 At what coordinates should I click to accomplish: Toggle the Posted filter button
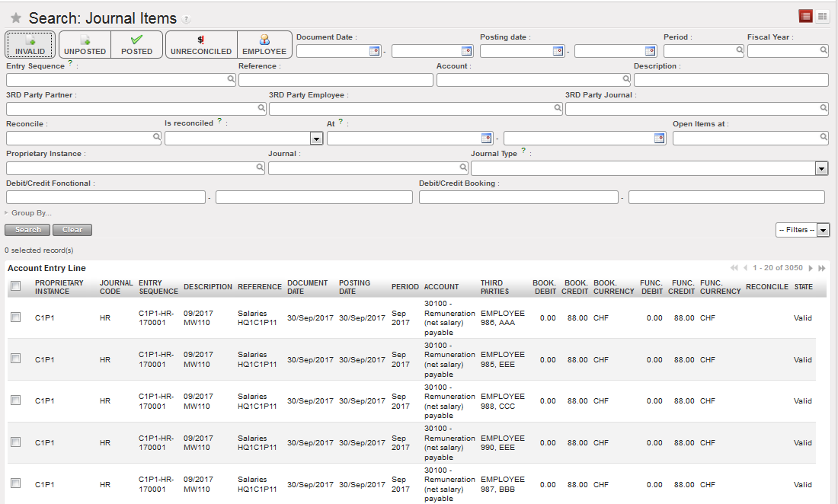[x=137, y=45]
